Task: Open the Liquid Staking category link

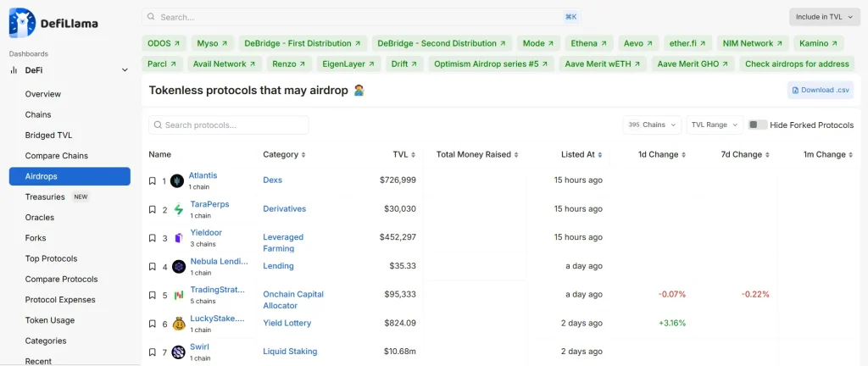Action: (290, 352)
